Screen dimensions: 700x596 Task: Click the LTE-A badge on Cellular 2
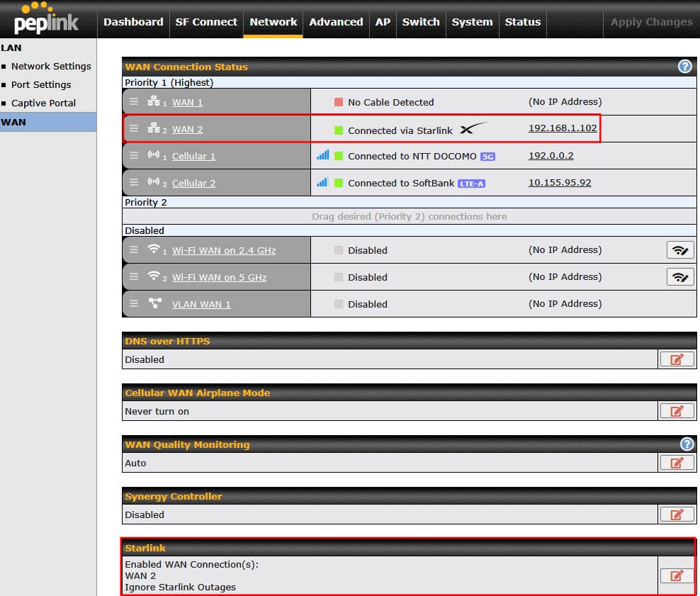(471, 184)
